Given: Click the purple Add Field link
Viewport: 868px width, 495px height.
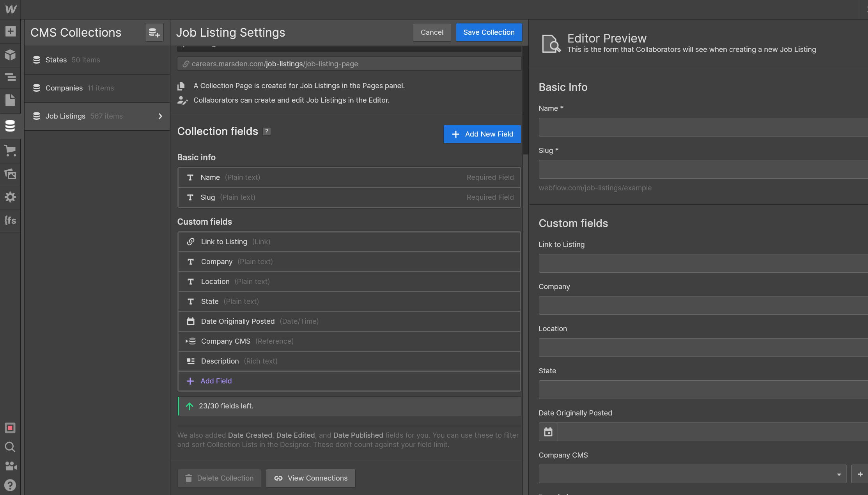Looking at the screenshot, I should 216,381.
